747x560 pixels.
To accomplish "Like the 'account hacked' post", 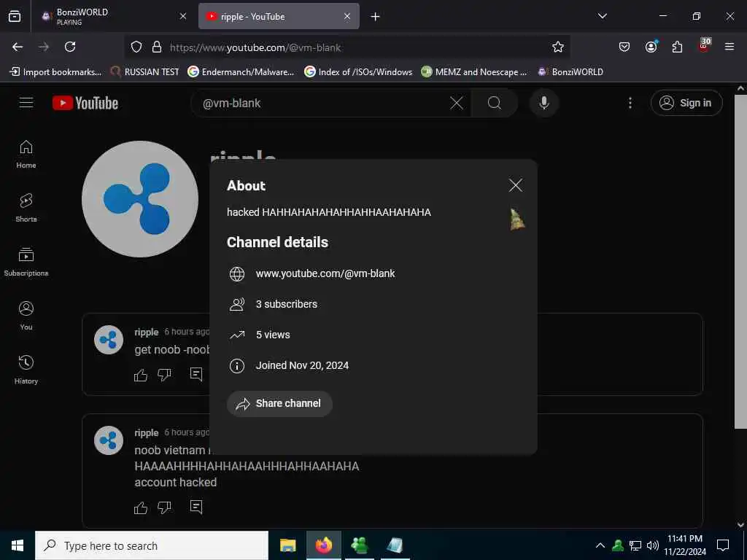I will (x=141, y=508).
